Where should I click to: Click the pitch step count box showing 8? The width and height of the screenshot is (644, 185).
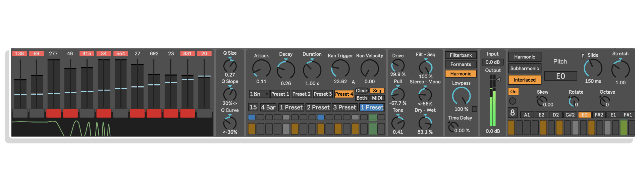(x=513, y=113)
